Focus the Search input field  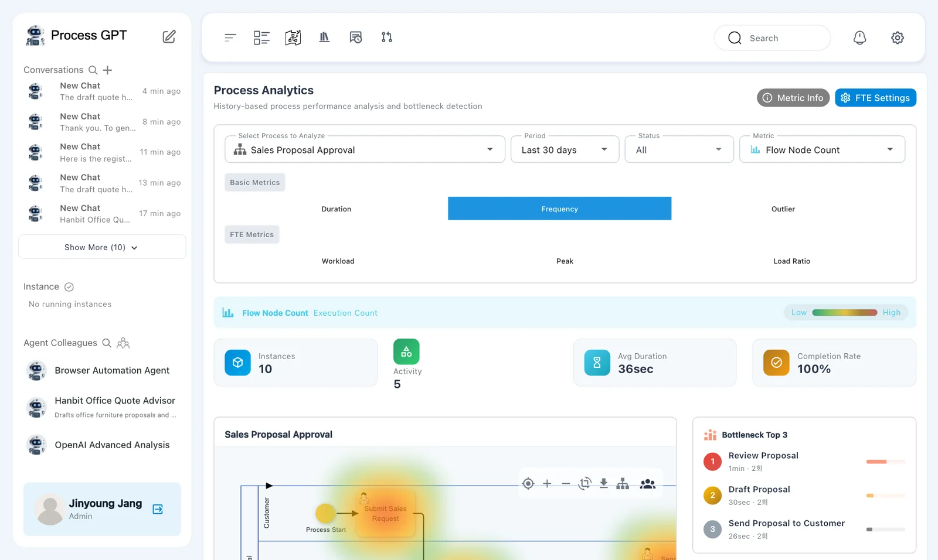(773, 38)
